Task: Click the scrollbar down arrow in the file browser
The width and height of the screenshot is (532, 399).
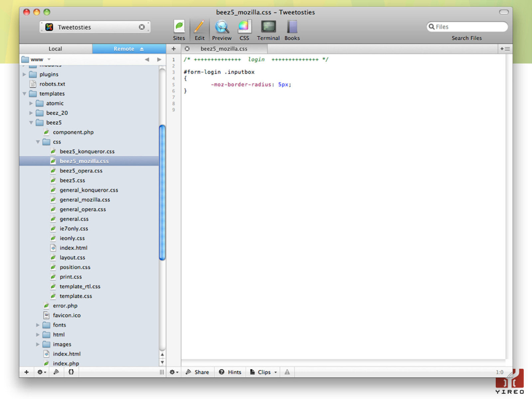Action: click(x=162, y=362)
